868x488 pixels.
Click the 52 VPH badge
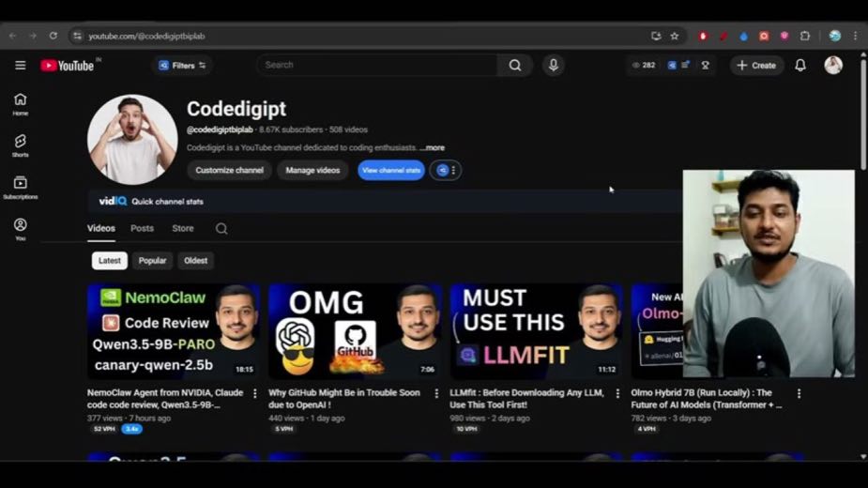(x=104, y=429)
